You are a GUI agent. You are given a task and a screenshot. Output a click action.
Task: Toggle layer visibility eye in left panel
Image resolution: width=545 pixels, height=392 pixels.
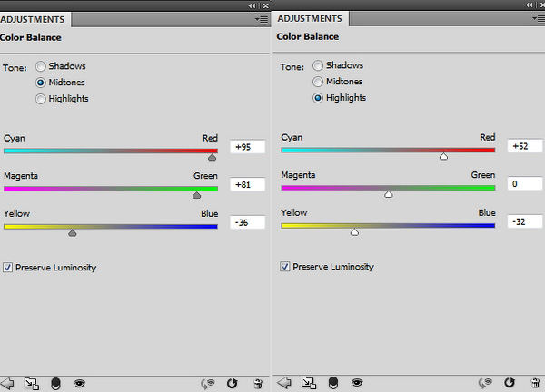pos(80,383)
